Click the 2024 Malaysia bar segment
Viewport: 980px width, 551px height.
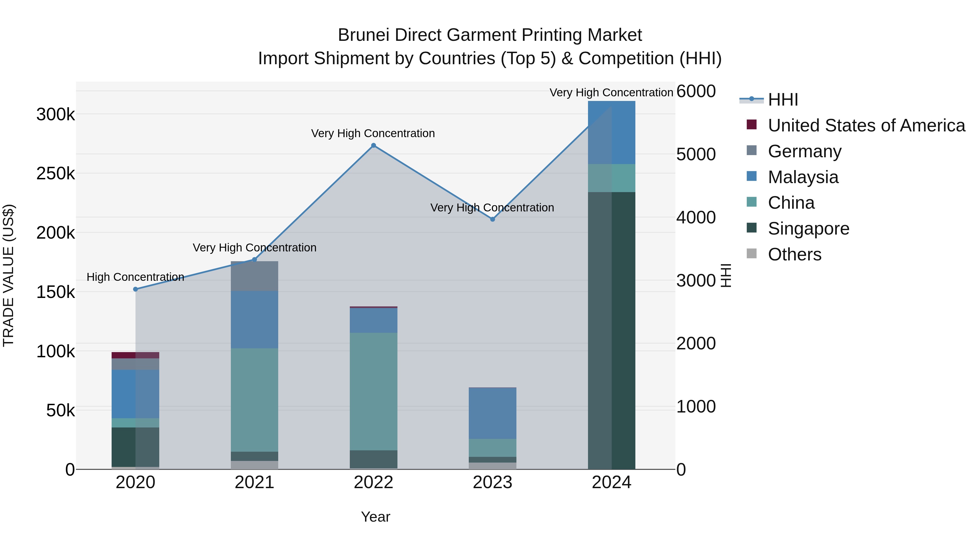click(612, 133)
